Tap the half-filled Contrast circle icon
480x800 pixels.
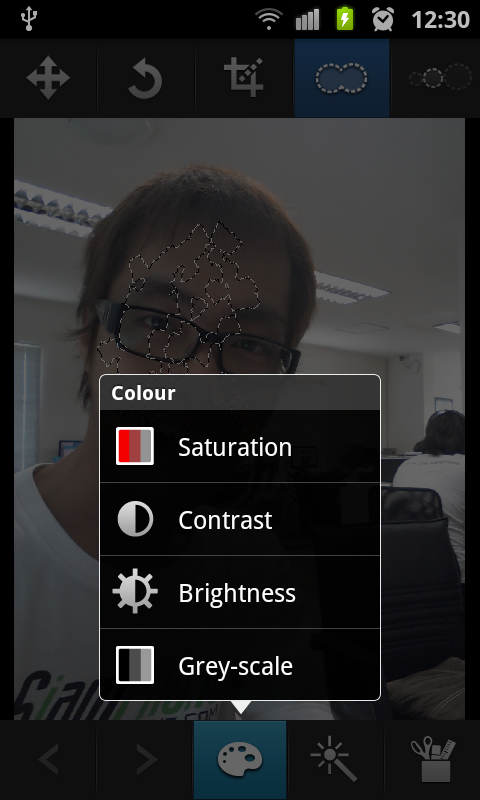135,519
